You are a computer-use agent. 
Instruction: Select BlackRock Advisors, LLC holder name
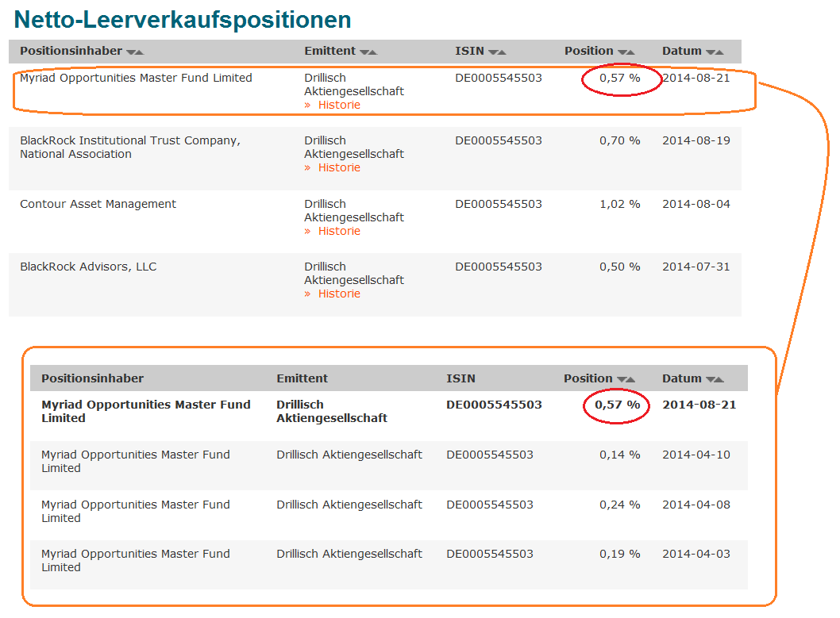88,267
